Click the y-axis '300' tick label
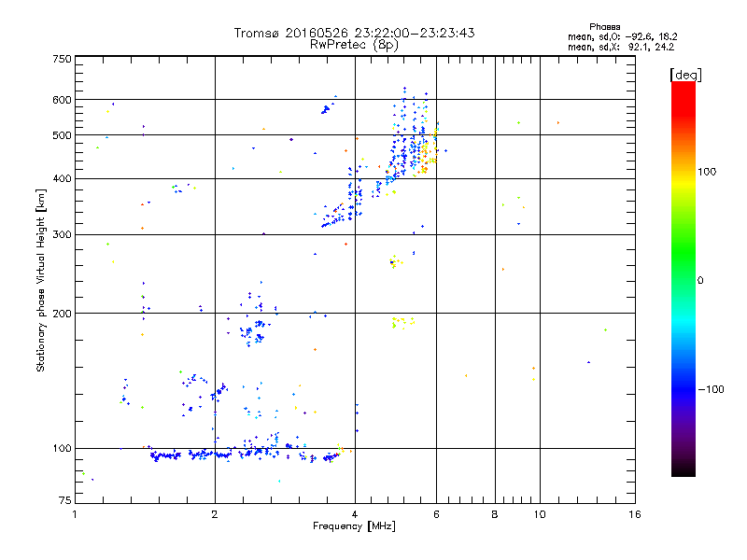The image size is (747, 560). coord(62,235)
